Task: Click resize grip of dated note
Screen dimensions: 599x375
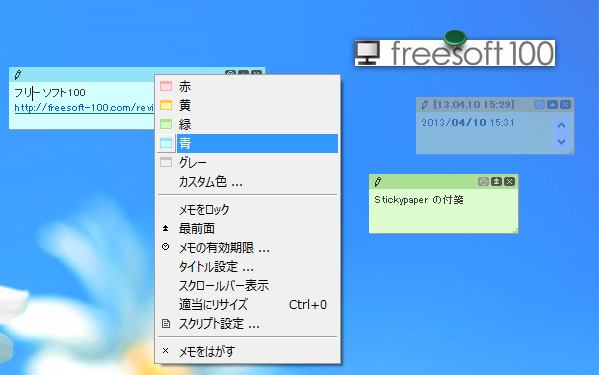Action: point(571,152)
